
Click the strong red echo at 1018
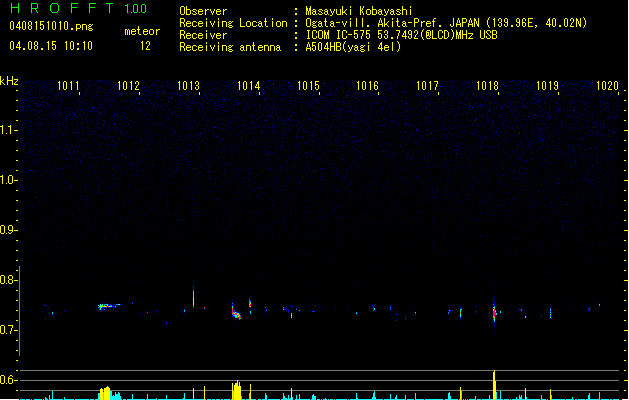494,313
